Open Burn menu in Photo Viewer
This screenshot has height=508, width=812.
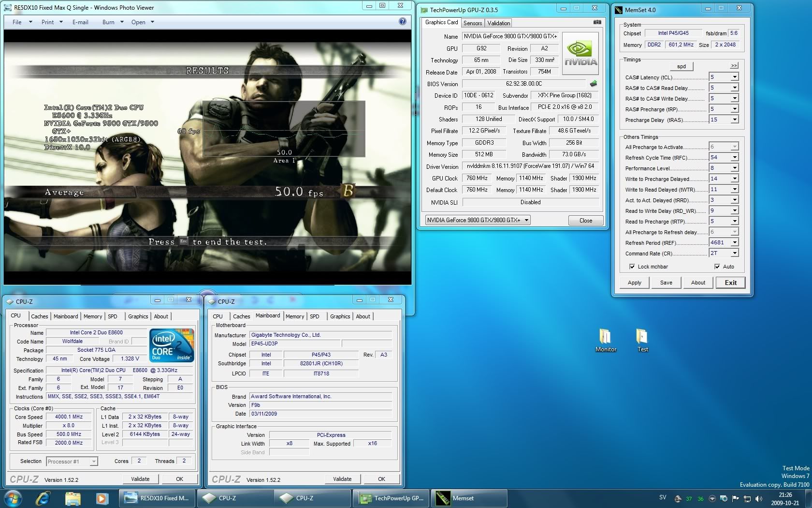[x=113, y=22]
